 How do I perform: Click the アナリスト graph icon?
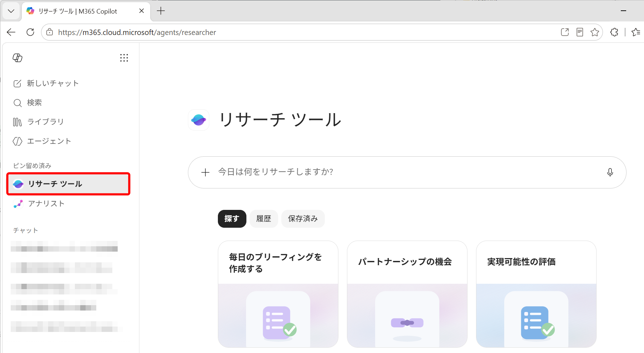[x=18, y=203]
